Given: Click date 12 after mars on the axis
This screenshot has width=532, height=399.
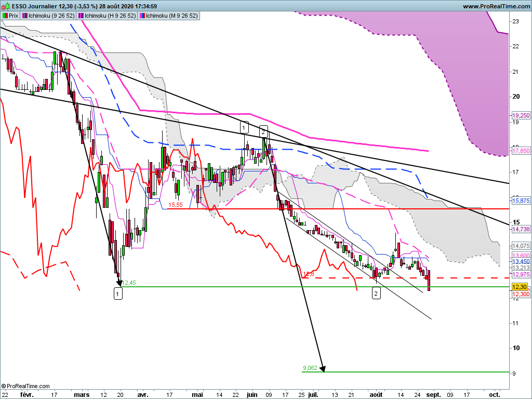Looking at the screenshot, I should pos(103,395).
